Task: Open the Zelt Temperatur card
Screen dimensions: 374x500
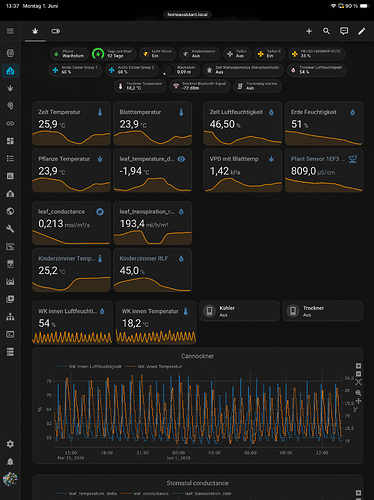Action: pos(71,124)
